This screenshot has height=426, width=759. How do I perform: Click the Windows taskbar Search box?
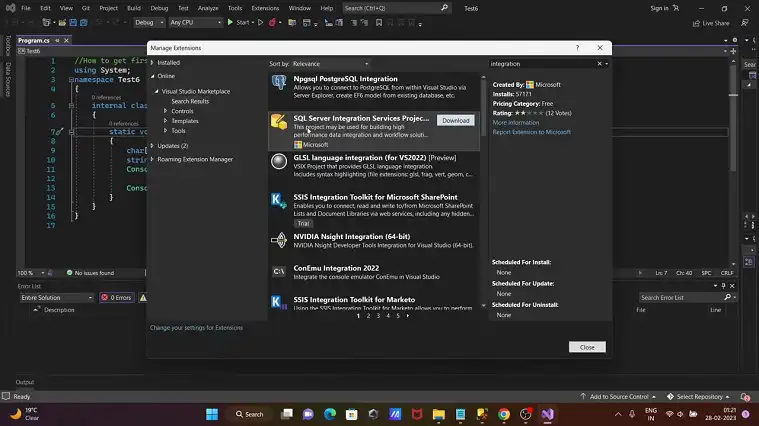249,414
